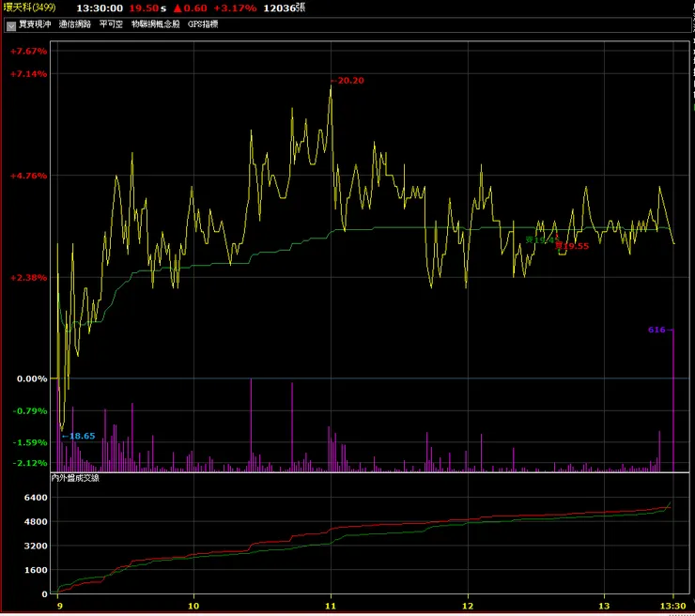Select the 平可空 label
The image size is (695, 616).
tap(111, 24)
